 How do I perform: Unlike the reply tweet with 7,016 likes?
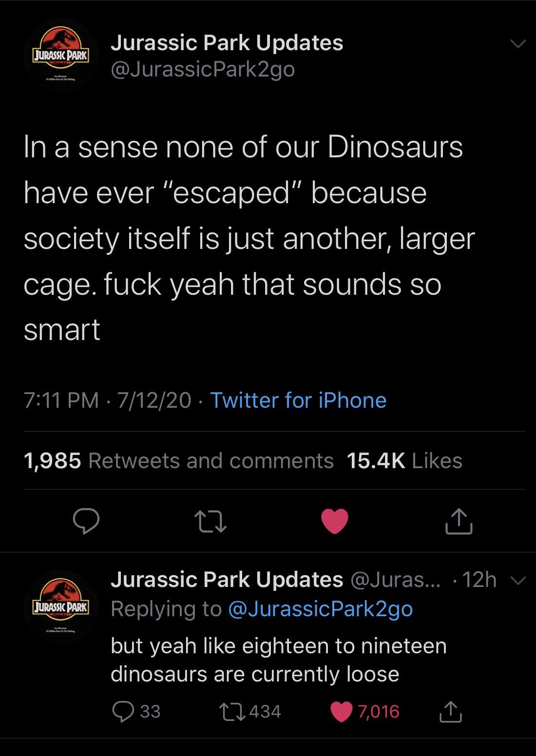[x=365, y=711]
